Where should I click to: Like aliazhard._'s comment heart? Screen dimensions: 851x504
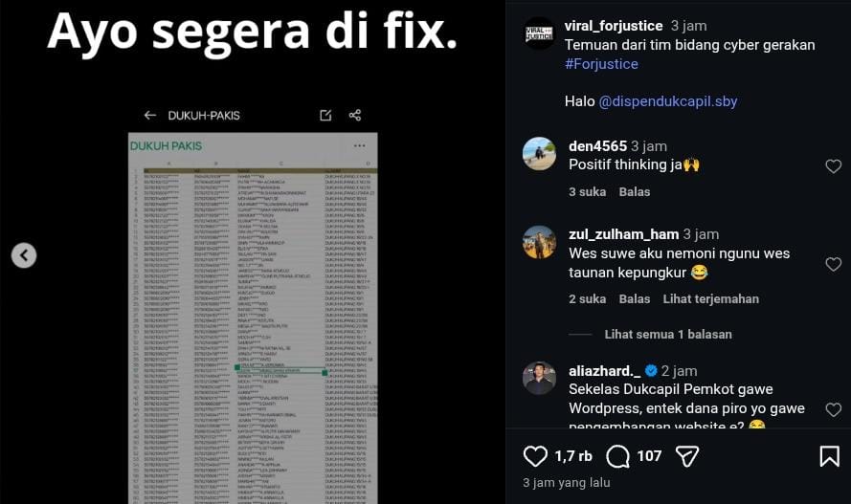pyautogui.click(x=833, y=409)
